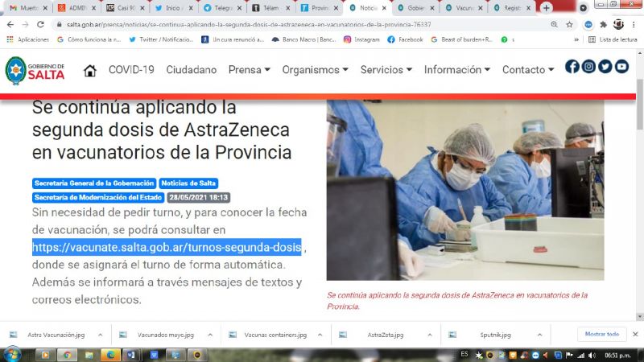644x362 pixels.
Task: Open the COVID-19 menu item
Action: (x=131, y=70)
